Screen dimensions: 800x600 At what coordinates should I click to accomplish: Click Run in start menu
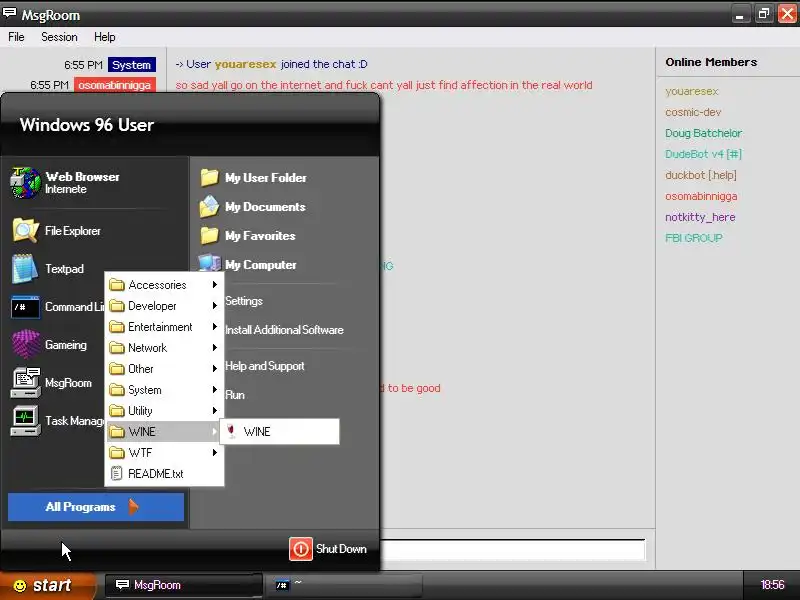(x=235, y=395)
